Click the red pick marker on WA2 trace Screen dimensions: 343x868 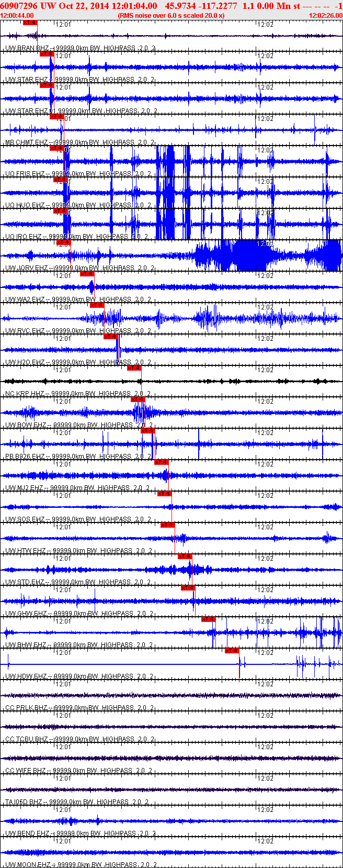tap(87, 274)
